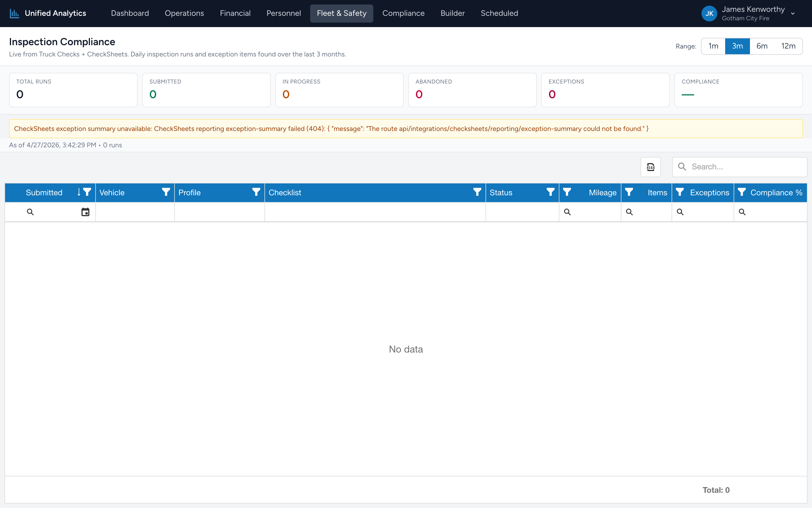This screenshot has height=508, width=812.
Task: Open the Operations tab
Action: tap(184, 14)
